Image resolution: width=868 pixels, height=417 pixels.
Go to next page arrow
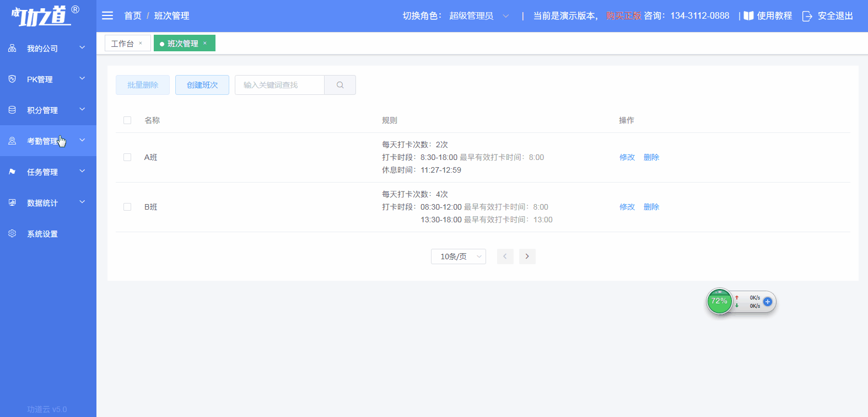527,256
